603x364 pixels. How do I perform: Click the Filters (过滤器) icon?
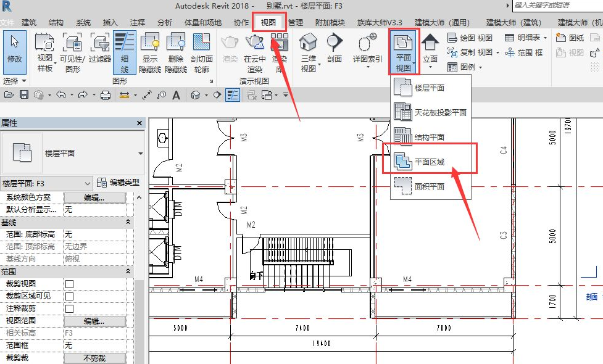100,48
